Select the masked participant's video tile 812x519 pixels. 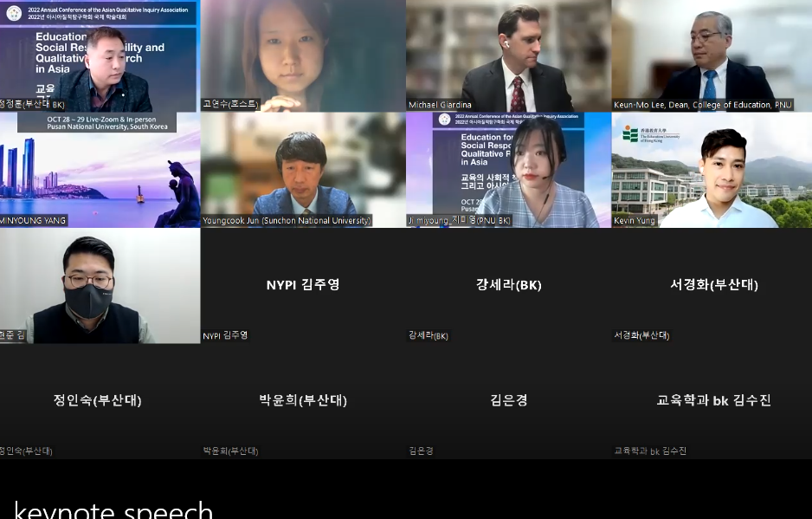click(x=100, y=286)
